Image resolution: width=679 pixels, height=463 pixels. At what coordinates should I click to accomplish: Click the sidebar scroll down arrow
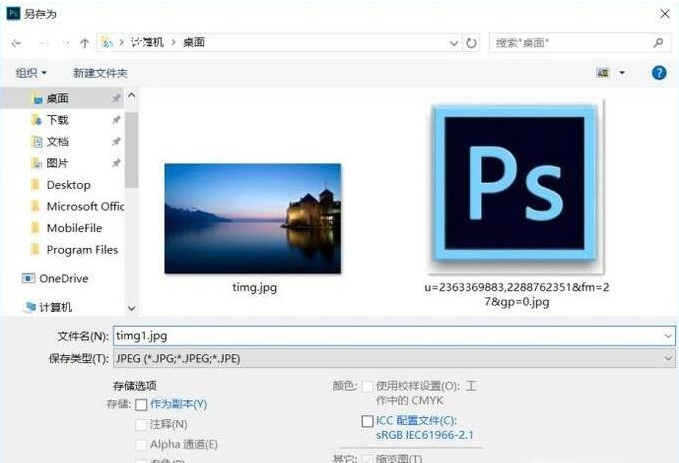132,308
